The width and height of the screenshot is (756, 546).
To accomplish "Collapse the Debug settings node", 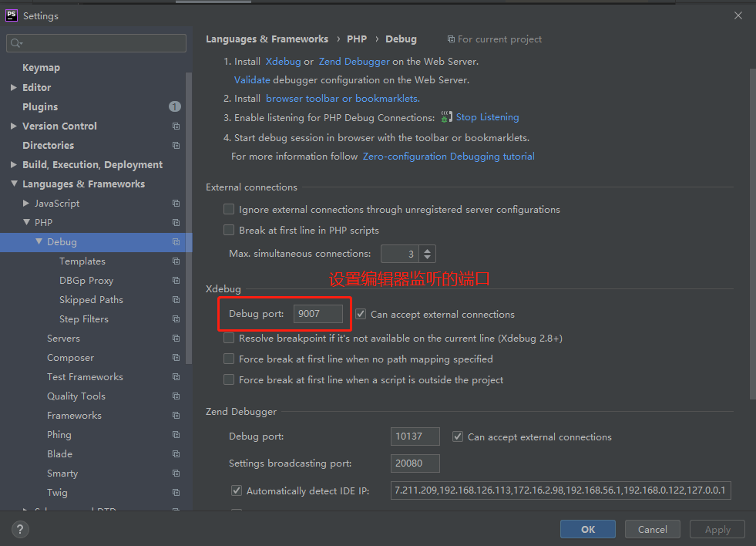I will tap(39, 241).
